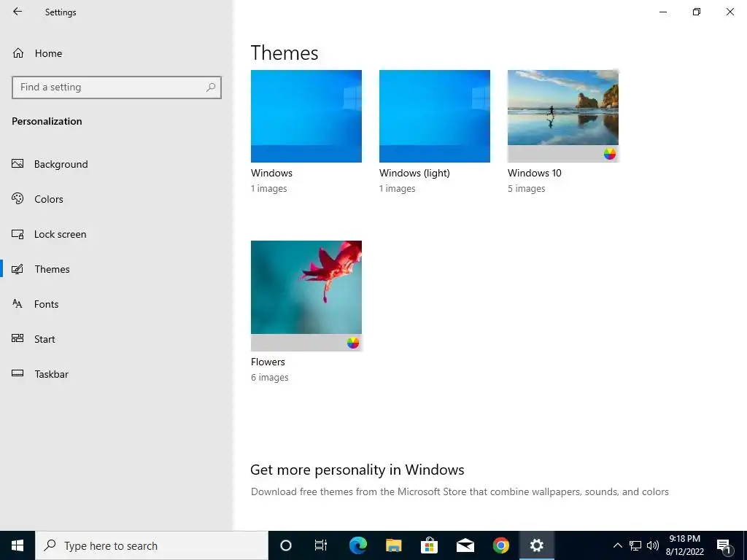Click the Windows (light) theme label
747x560 pixels.
[x=414, y=173]
